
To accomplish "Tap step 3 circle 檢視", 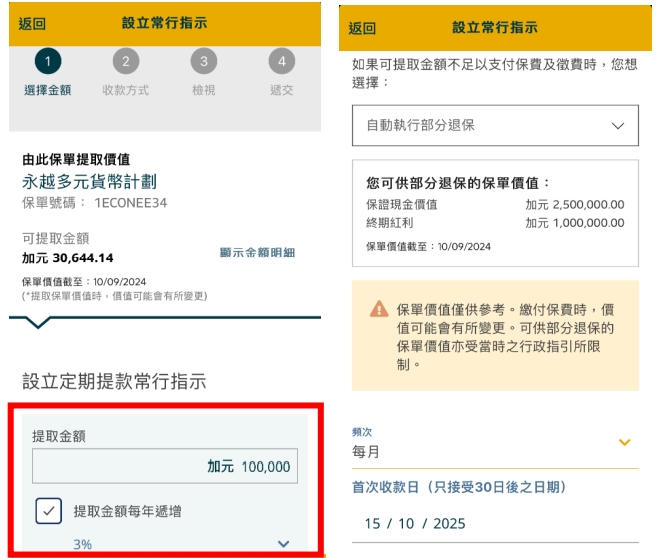I will [203, 62].
